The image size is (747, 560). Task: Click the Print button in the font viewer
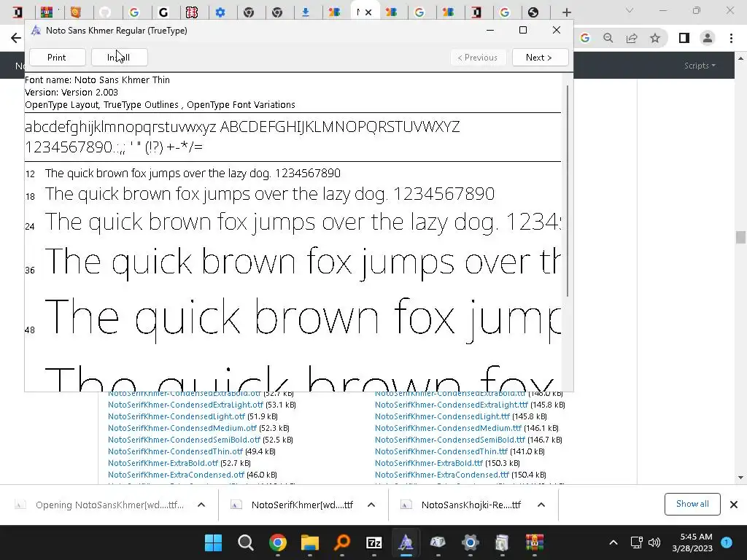coord(57,58)
